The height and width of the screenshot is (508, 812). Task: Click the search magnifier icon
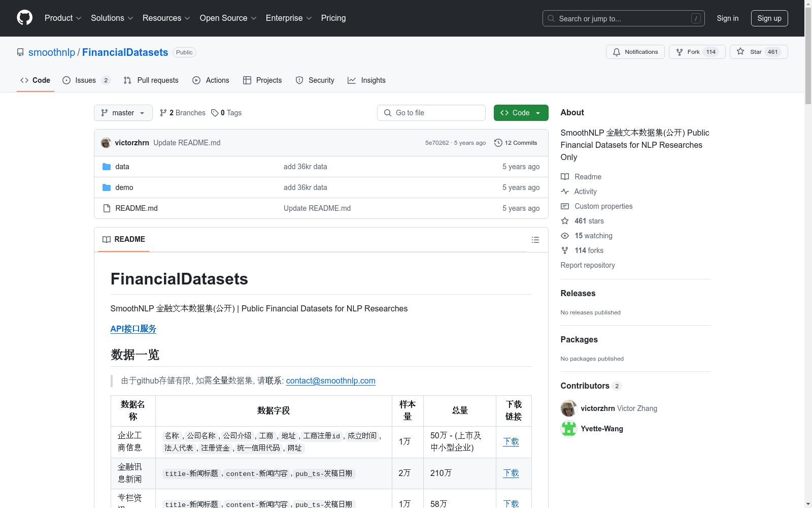point(551,18)
